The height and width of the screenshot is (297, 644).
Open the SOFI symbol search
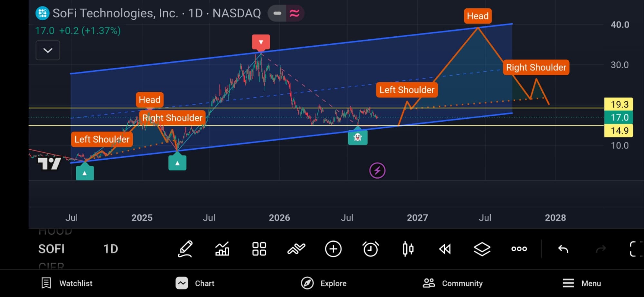[51, 249]
